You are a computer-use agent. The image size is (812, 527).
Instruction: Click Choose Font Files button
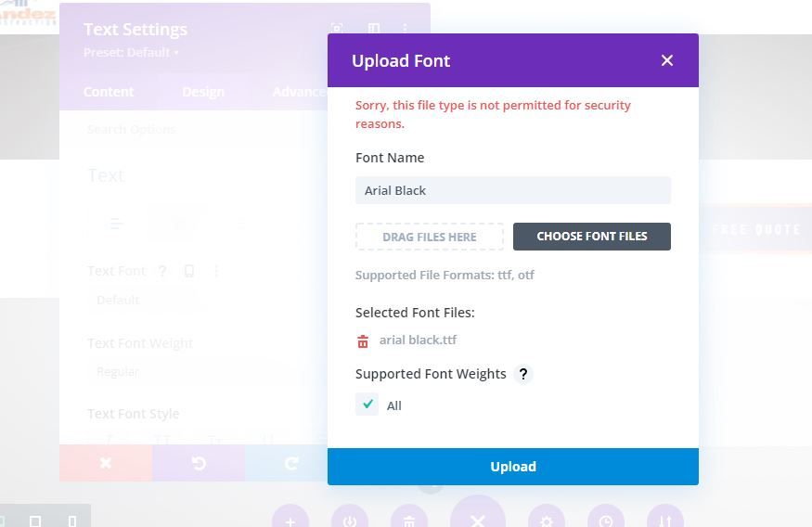click(591, 237)
